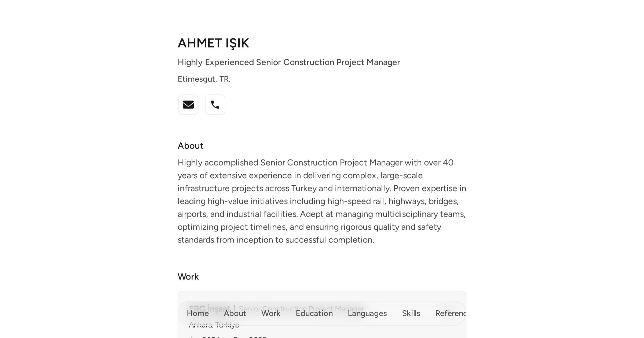Jump to About via bottom navigation bar
This screenshot has width=644, height=338.
[x=235, y=313]
